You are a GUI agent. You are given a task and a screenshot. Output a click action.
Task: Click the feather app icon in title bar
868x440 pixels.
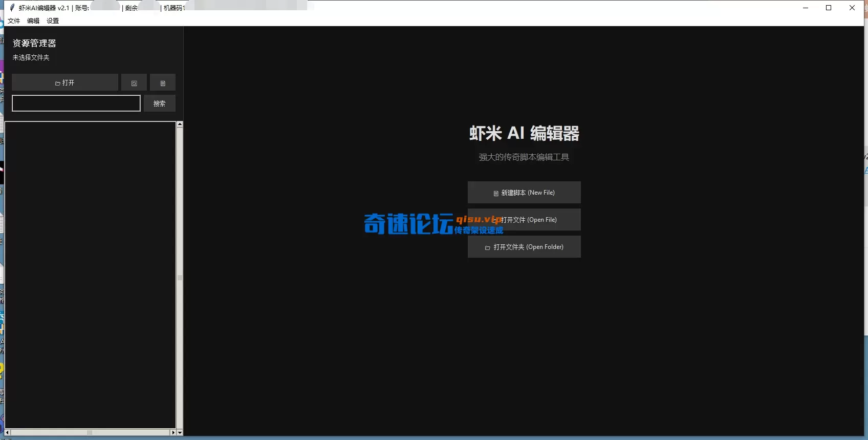(12, 8)
